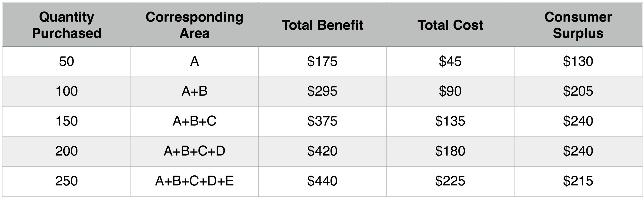Viewport: 644px width, 199px height.
Task: Click the Quantity Purchased column header
Action: tap(67, 25)
